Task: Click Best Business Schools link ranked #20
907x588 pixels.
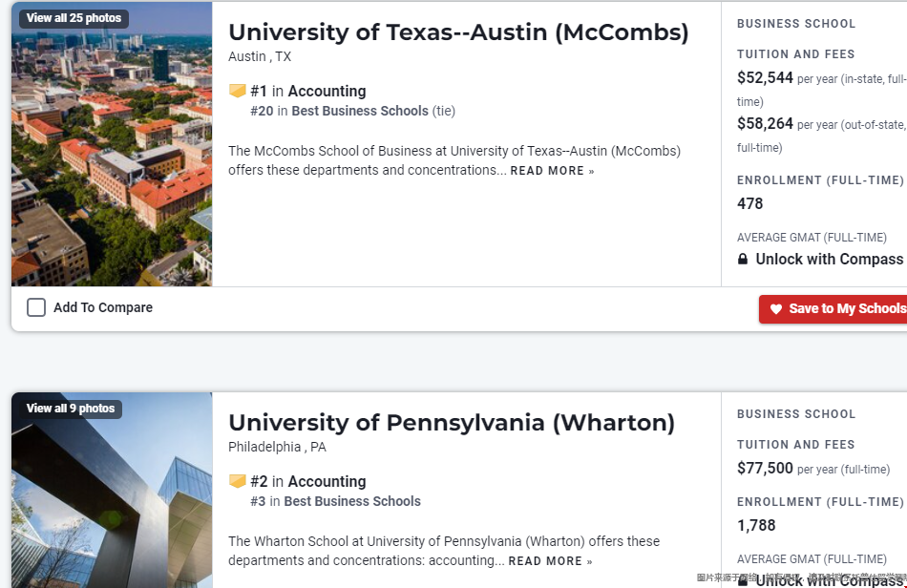Action: (x=360, y=111)
